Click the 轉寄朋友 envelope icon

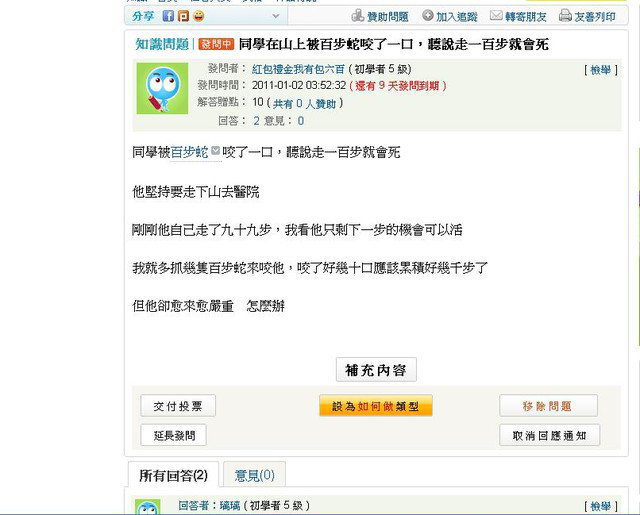tap(496, 16)
